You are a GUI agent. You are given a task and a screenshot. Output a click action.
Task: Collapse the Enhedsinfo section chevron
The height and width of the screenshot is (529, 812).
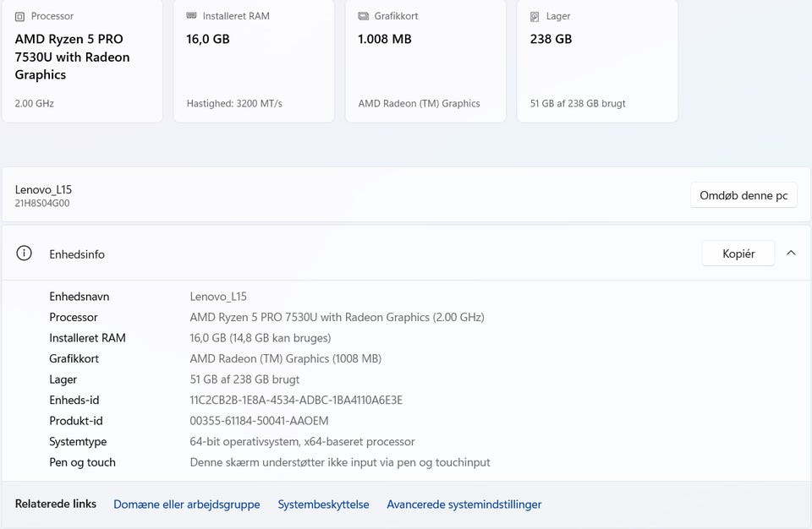[x=791, y=254]
